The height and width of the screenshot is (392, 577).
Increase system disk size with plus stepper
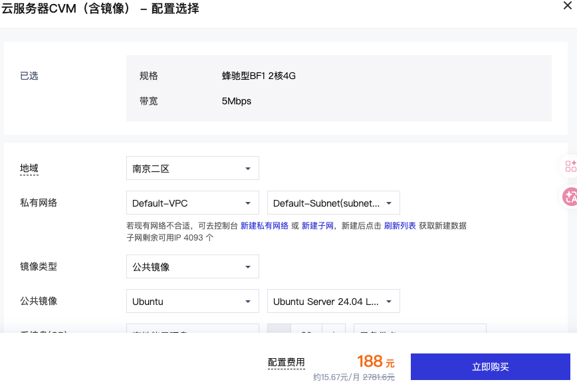(334, 329)
